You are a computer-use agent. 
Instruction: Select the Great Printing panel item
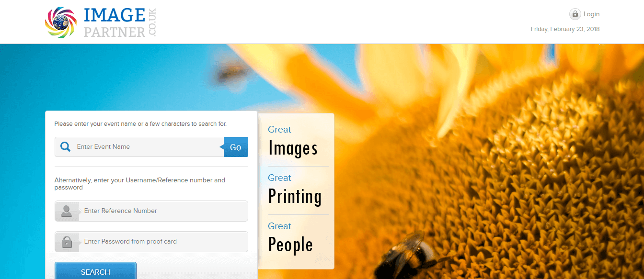(295, 190)
